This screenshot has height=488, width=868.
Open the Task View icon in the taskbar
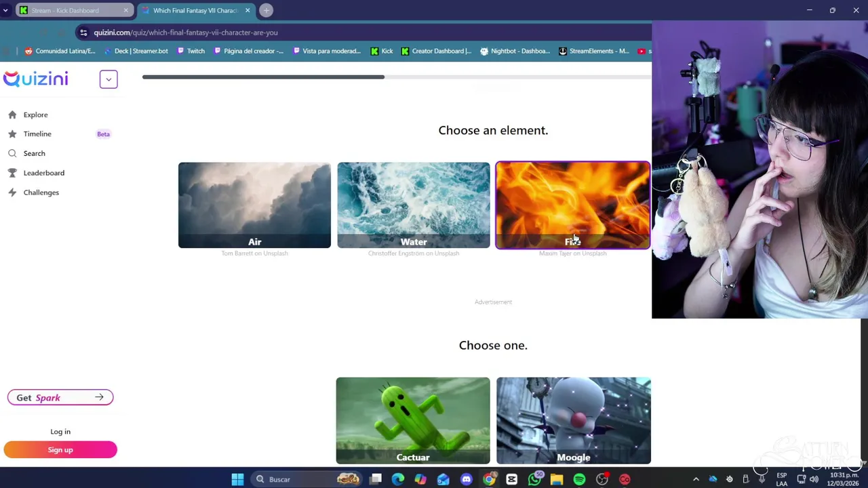point(376,479)
